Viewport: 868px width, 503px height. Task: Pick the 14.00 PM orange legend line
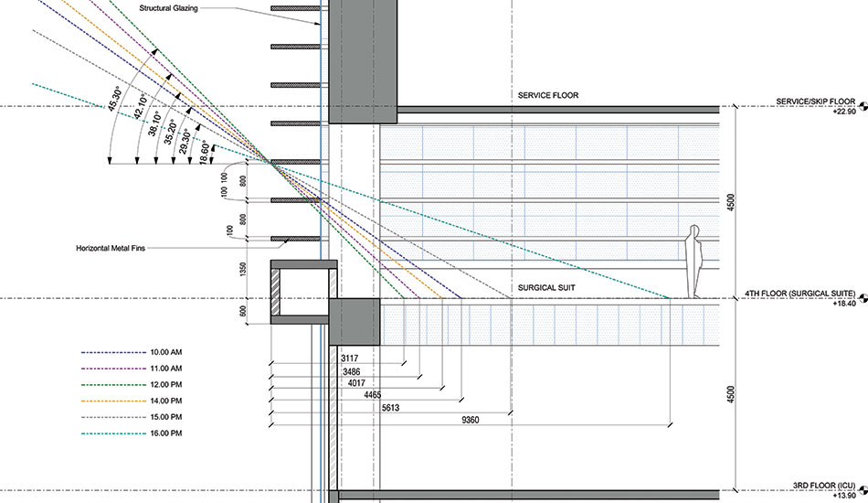(x=112, y=401)
